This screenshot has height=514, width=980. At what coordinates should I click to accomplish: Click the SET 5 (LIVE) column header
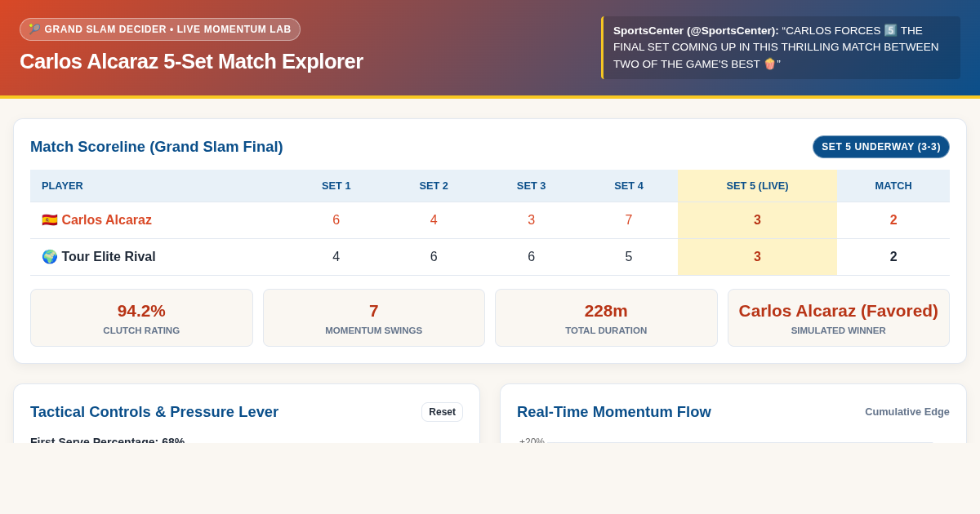pyautogui.click(x=757, y=186)
